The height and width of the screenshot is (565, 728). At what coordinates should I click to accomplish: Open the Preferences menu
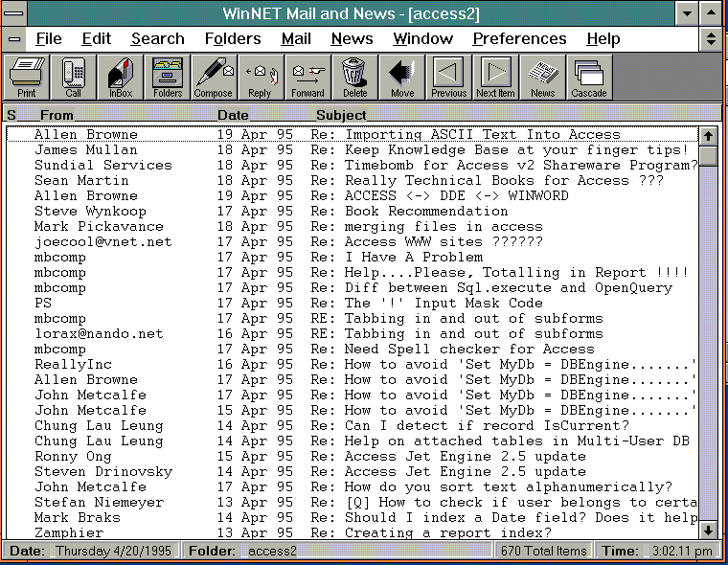[x=519, y=39]
